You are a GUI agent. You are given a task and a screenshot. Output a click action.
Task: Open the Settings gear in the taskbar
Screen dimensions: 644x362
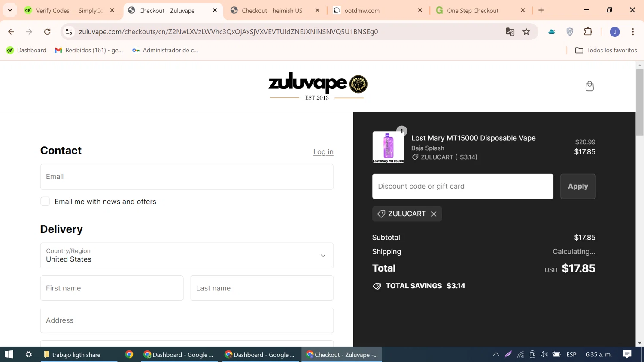(x=29, y=355)
